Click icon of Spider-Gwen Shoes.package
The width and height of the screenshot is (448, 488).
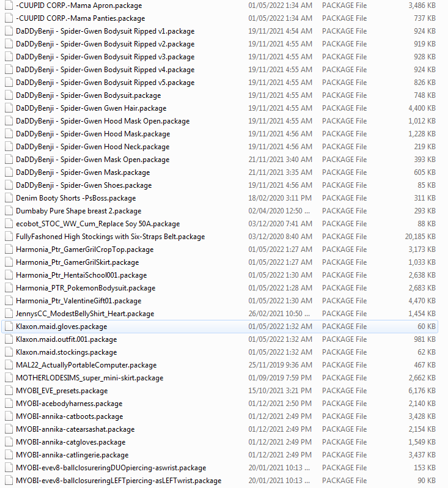(9, 185)
